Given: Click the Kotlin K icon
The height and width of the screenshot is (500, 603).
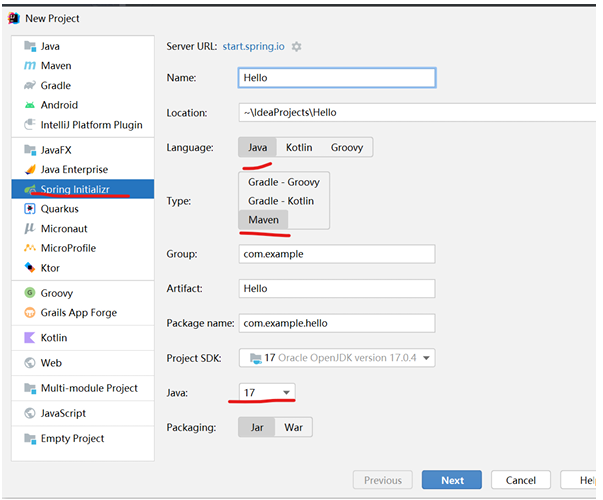Looking at the screenshot, I should click(30, 337).
